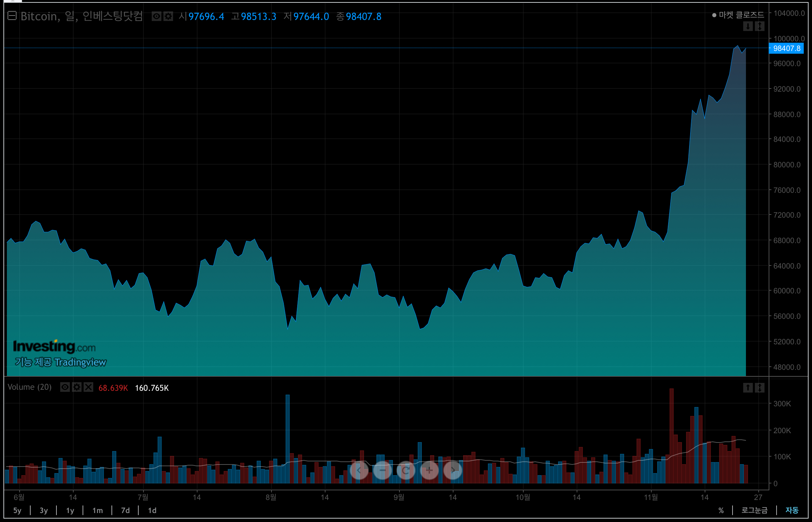The height and width of the screenshot is (522, 812).
Task: Select the 3y time range
Action: pos(44,510)
